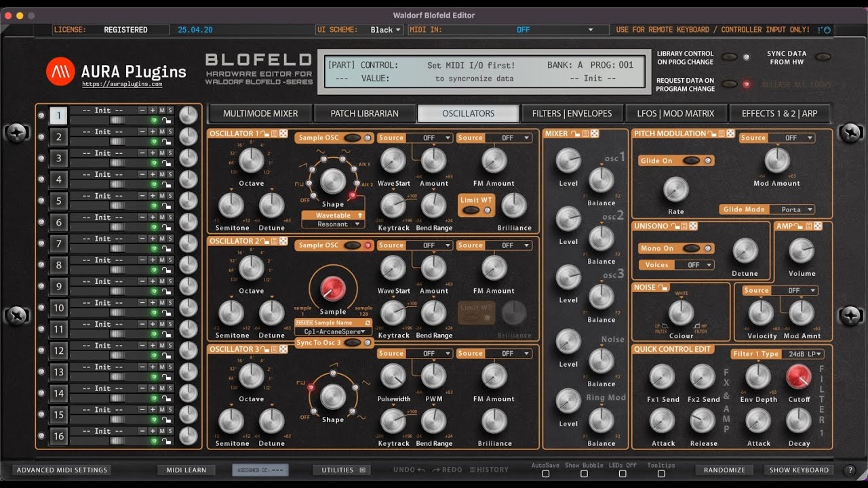Click the MIDI Learn button
Image resolution: width=868 pixels, height=488 pixels.
point(186,470)
